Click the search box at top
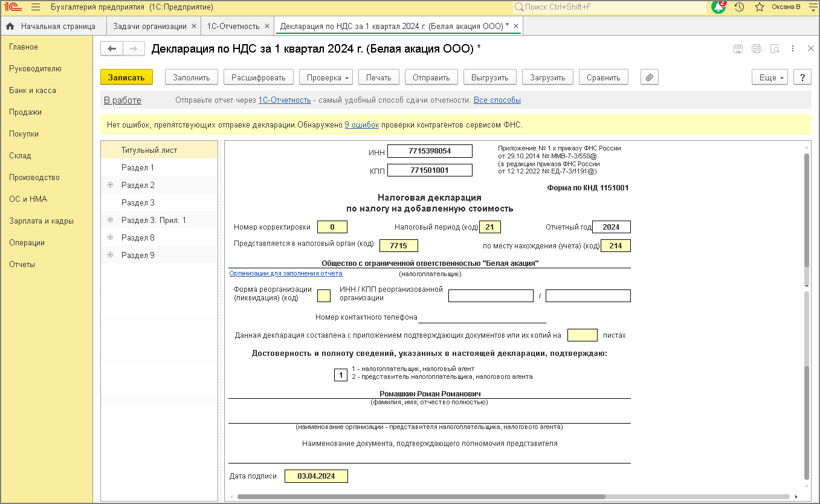This screenshot has height=504, width=820. click(x=610, y=7)
